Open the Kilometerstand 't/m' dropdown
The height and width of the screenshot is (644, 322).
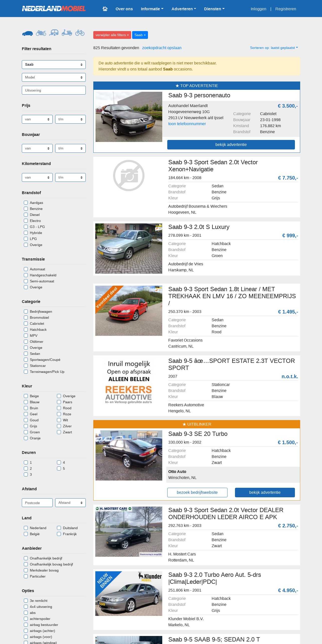[x=70, y=178]
